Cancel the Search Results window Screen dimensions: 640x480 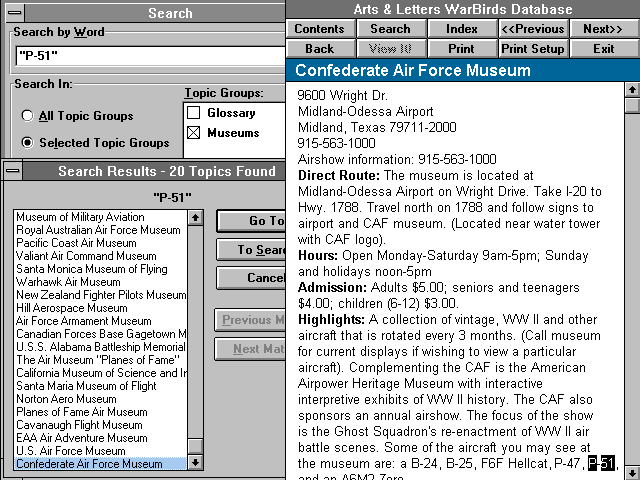pyautogui.click(x=251, y=278)
